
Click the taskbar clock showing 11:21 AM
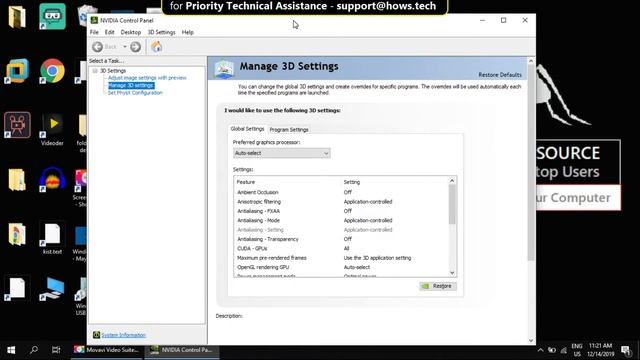[600, 350]
